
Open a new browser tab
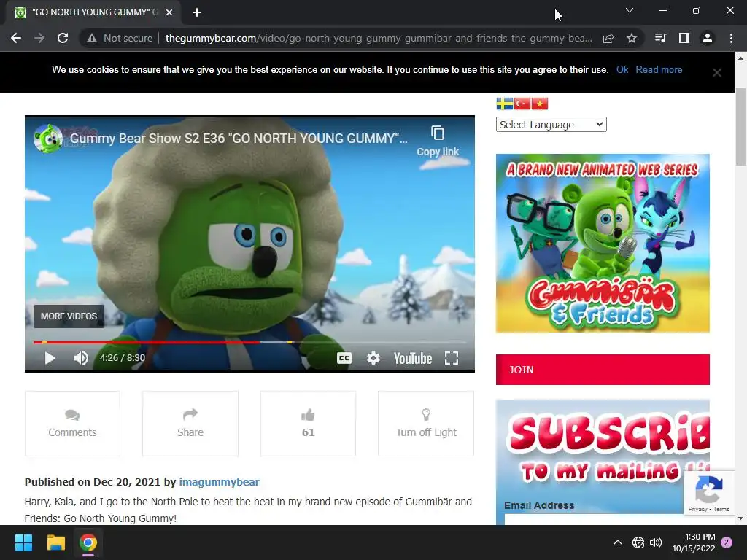click(x=197, y=12)
